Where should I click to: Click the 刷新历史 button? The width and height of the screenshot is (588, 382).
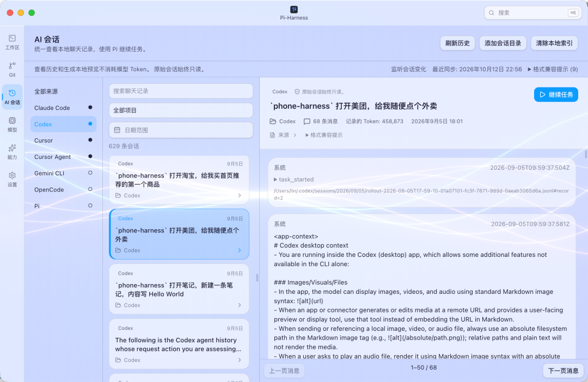[457, 43]
